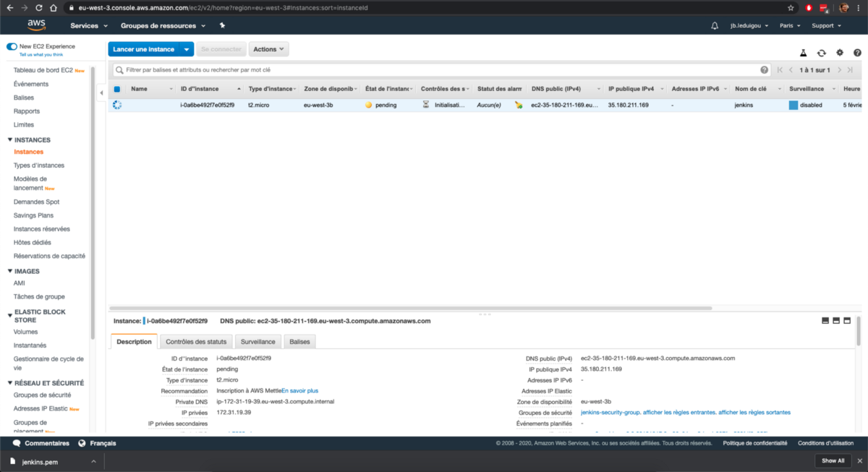Click the alarm creation icon in instance row
868x472 pixels.
pyautogui.click(x=519, y=105)
